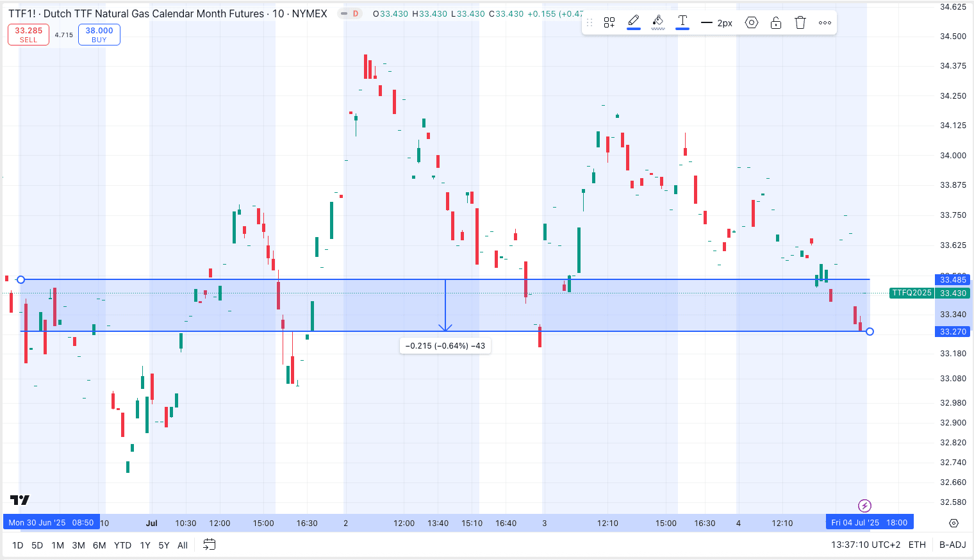Click the 13:37:10 UTC+2 timezone selector
Viewport: 974px width, 560px height.
866,545
